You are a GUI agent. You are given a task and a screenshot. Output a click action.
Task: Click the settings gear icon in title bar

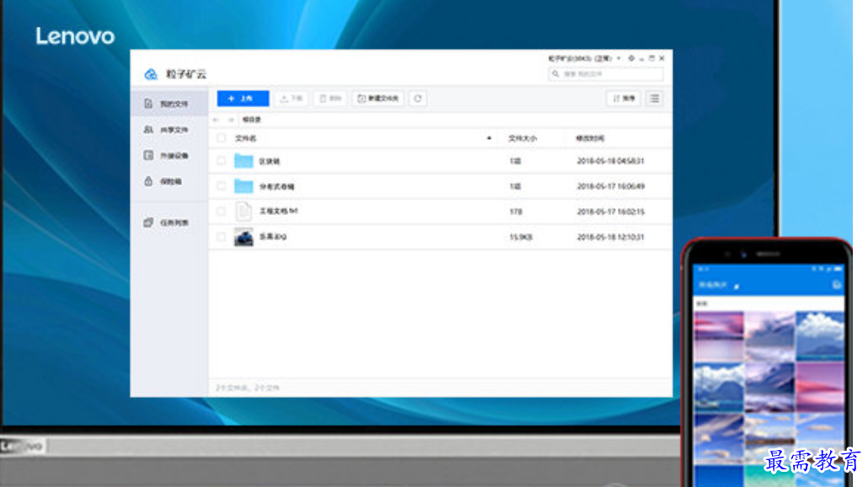point(631,58)
